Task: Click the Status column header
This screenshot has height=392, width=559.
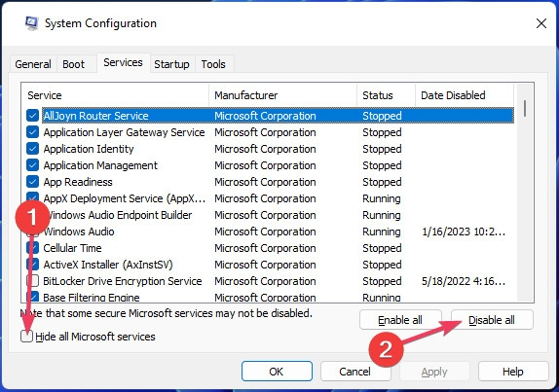Action: click(386, 95)
